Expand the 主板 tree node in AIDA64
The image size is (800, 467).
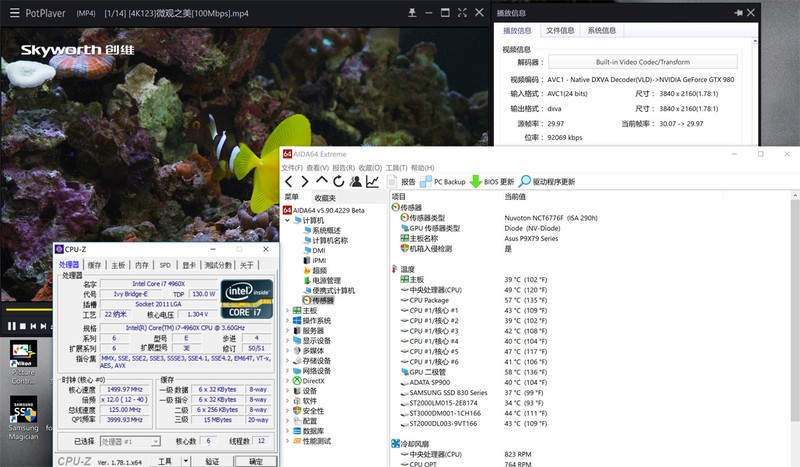[289, 310]
